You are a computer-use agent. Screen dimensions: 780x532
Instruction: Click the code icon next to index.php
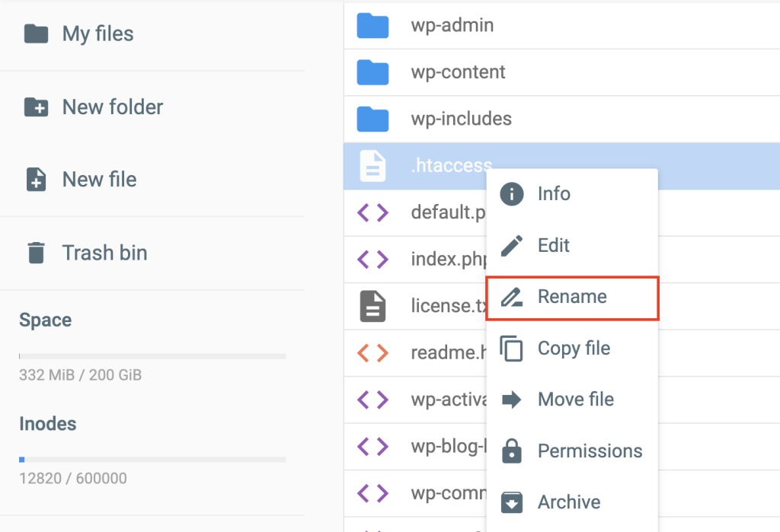(372, 260)
